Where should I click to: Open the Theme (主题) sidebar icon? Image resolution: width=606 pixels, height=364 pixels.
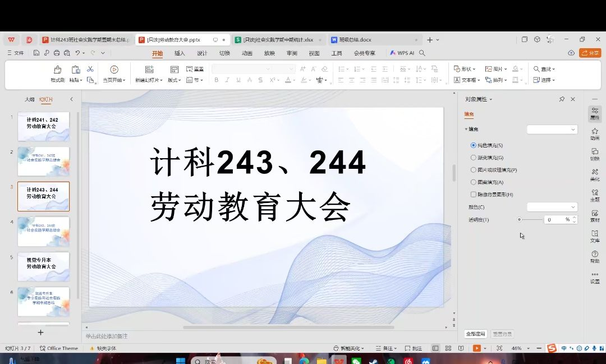(595, 195)
